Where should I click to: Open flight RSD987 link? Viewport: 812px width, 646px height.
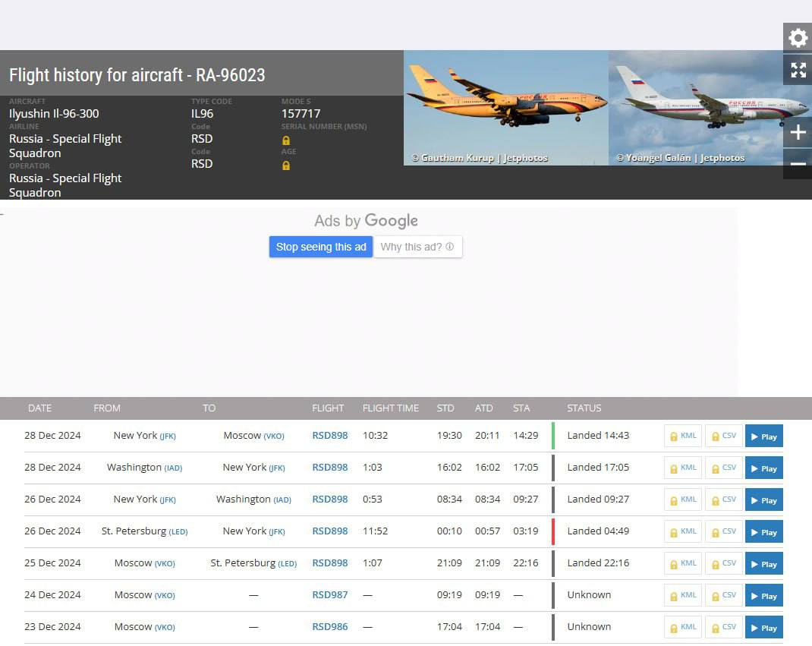[x=329, y=595]
